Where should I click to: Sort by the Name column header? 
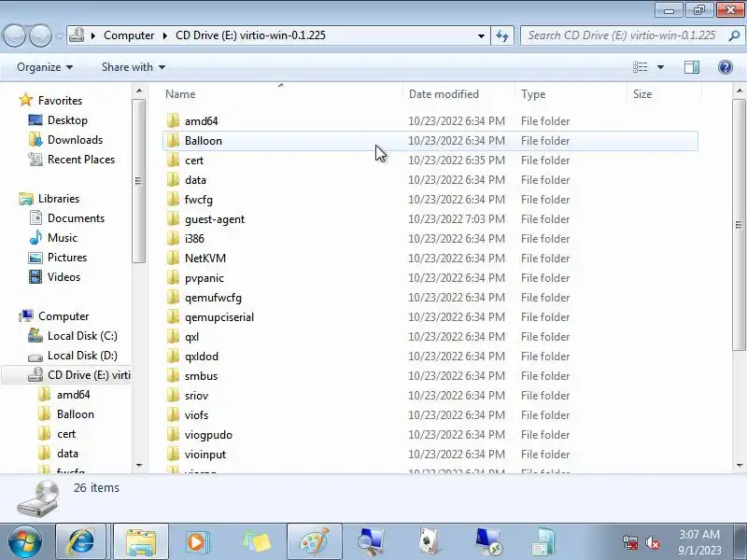click(x=283, y=94)
